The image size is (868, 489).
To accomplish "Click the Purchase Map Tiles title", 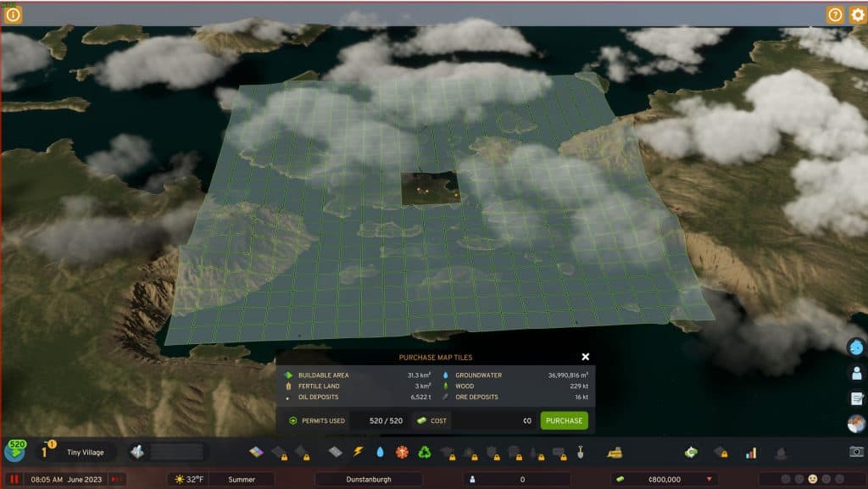I will pos(436,358).
